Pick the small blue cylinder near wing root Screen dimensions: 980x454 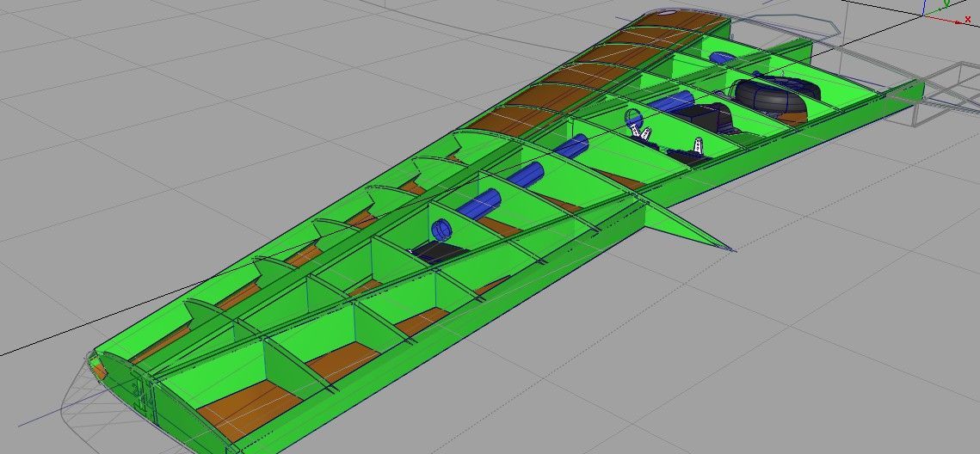point(721,58)
